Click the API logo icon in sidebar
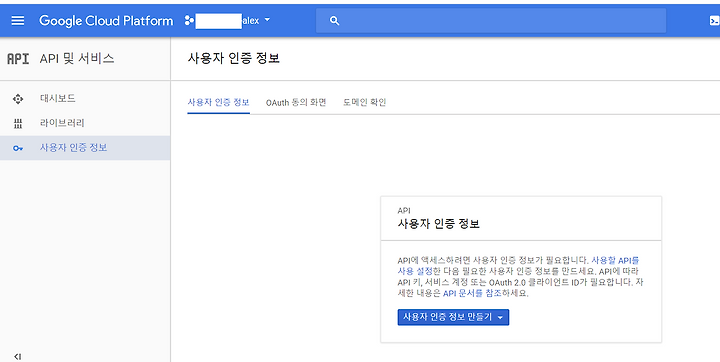Viewport: 720px width, 362px height. pos(18,59)
